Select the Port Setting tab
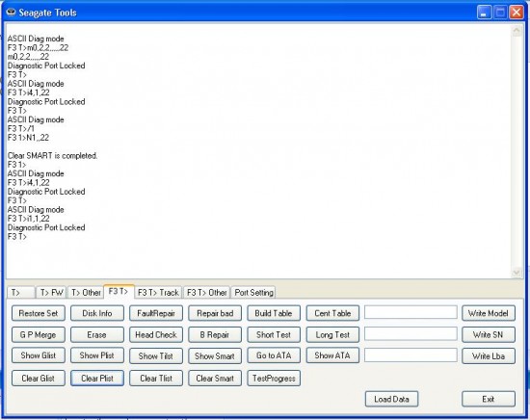Viewport: 530px width, 420px height. tap(253, 293)
